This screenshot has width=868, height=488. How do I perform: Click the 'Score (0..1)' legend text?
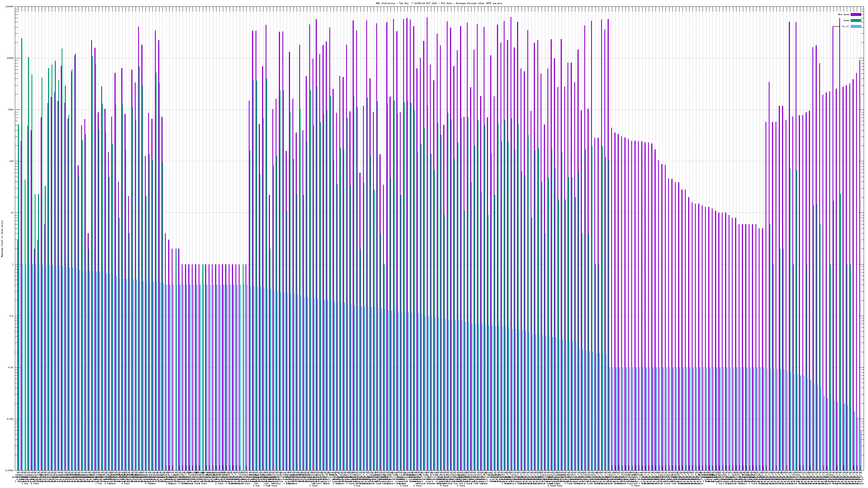(841, 26)
